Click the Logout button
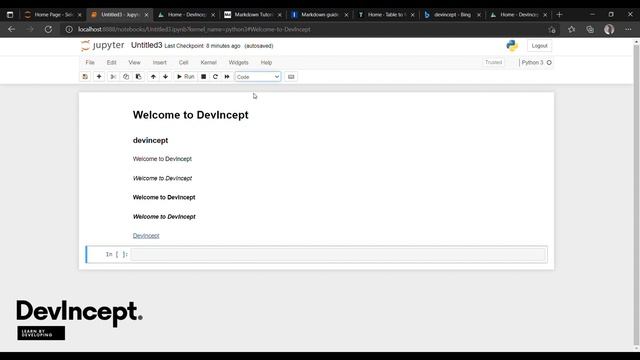Image resolution: width=640 pixels, height=360 pixels. point(539,46)
